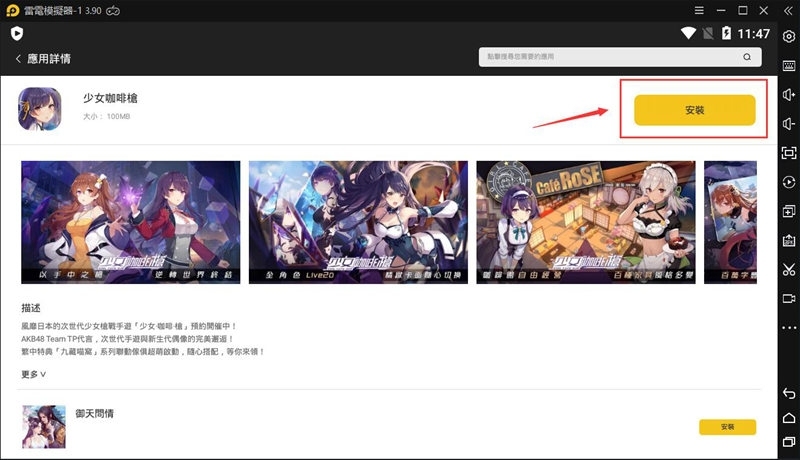Screen dimensions: 800x460
Task: Go back from 應用詳情 page
Action: pos(18,59)
